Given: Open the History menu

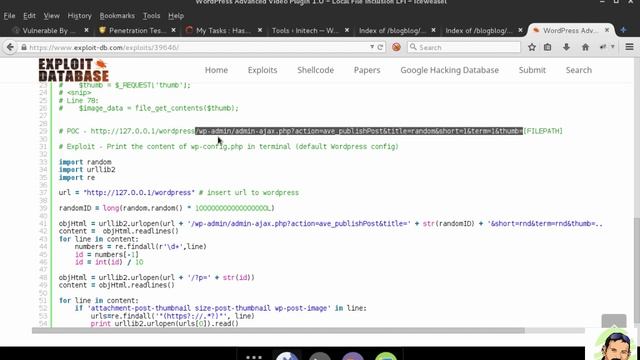Looking at the screenshot, I should [x=80, y=16].
